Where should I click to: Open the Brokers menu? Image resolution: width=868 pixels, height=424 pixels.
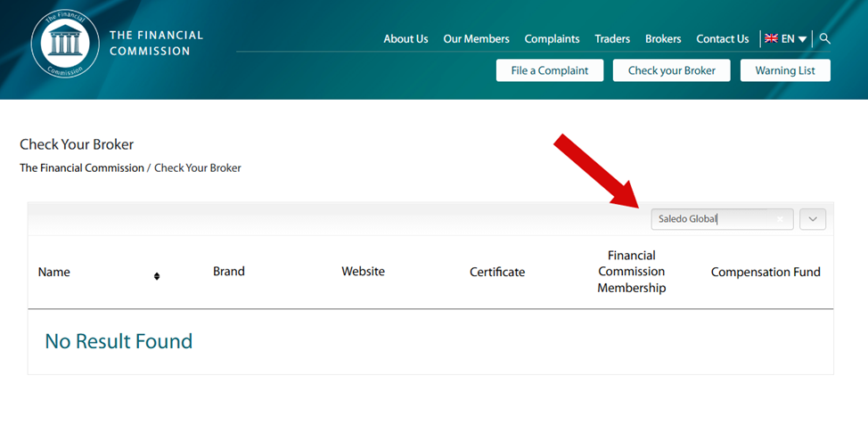(x=663, y=38)
